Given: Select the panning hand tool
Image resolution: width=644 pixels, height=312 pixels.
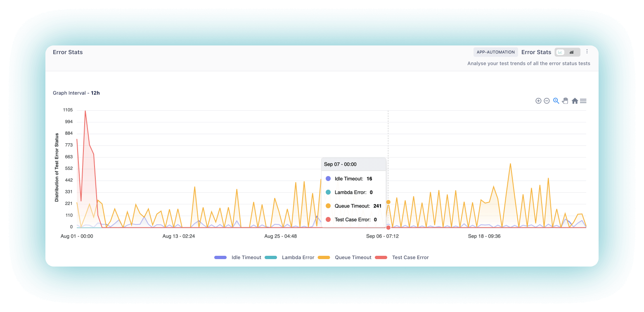Looking at the screenshot, I should [565, 101].
